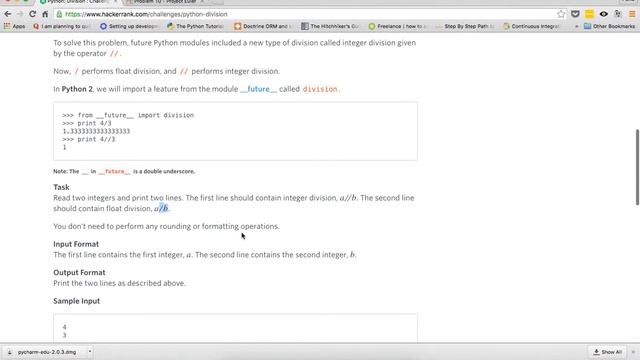Click the 'Input Format' heading

click(x=76, y=244)
